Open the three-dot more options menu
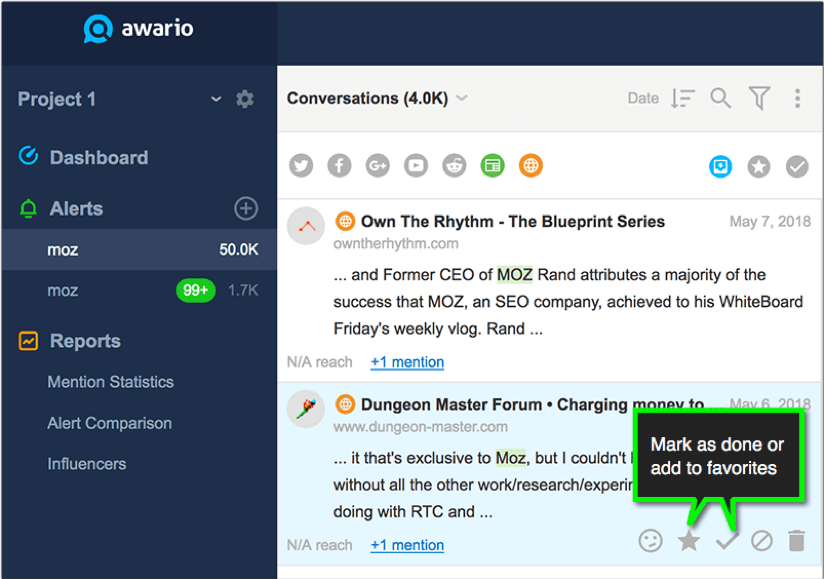 [797, 98]
